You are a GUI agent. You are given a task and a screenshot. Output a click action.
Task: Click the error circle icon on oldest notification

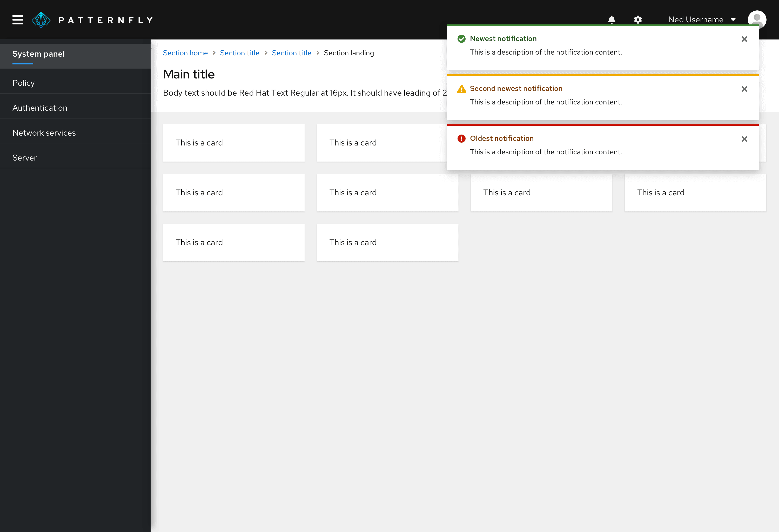pos(462,139)
